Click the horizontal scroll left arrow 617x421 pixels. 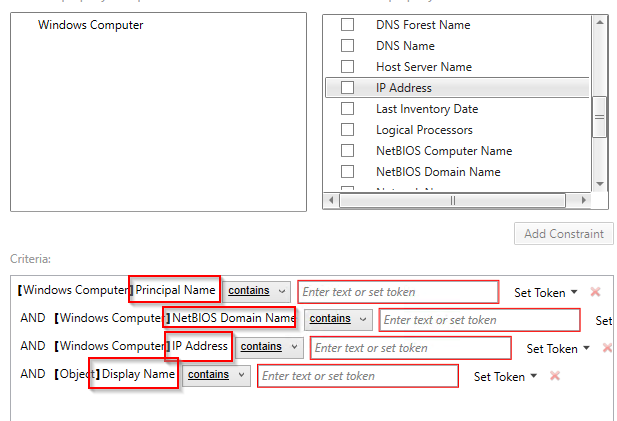pos(331,200)
